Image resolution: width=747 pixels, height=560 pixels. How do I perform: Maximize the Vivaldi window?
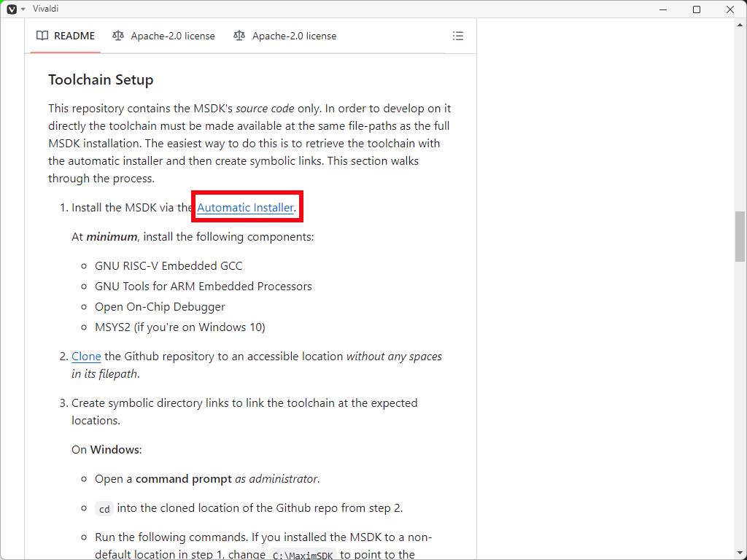697,9
